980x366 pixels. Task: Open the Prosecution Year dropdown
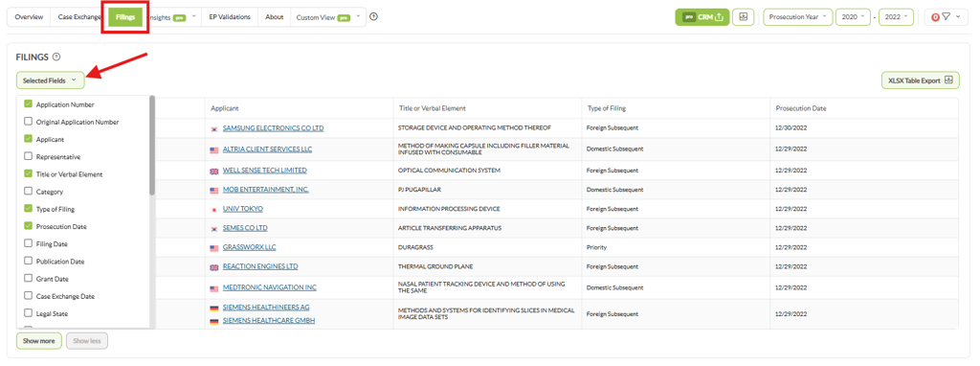coord(797,17)
